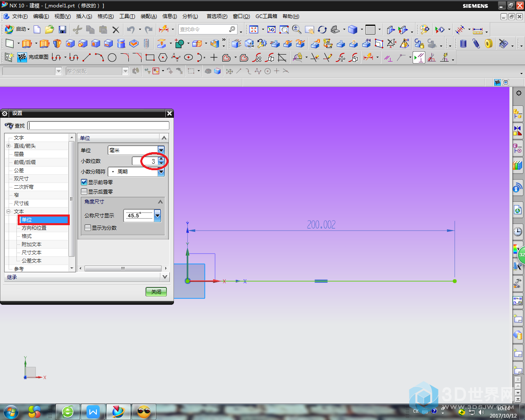Click the Quick Trim icon
This screenshot has width=525, height=420.
315,57
